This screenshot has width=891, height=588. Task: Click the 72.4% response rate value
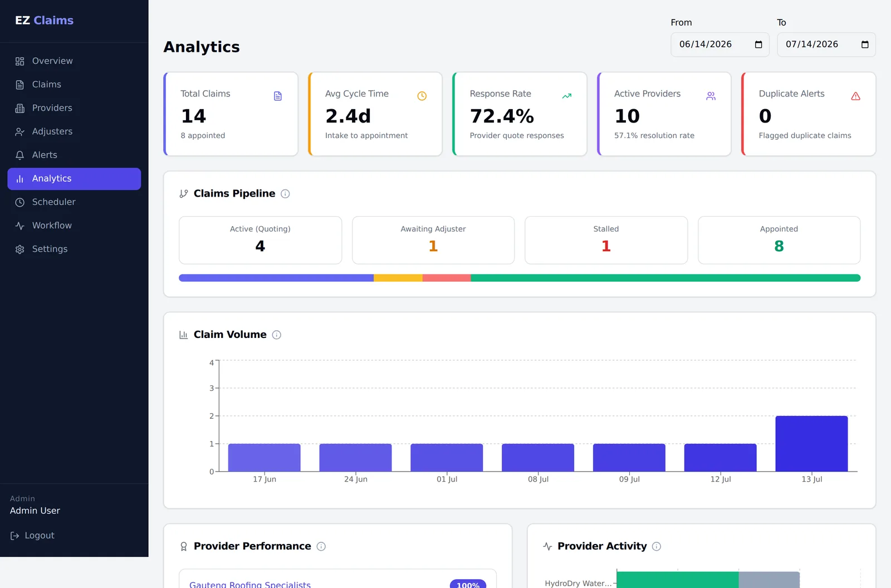[502, 116]
